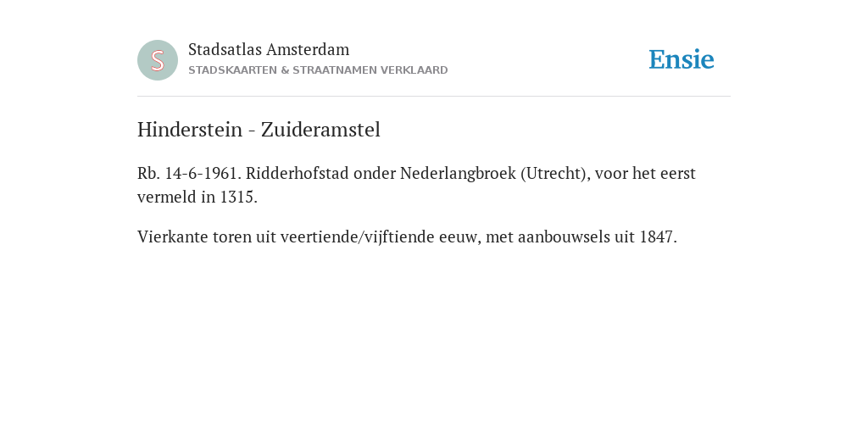The height and width of the screenshot is (434, 868).
Task: Click the text (Utrecht) in the paragraph
Action: (555, 173)
